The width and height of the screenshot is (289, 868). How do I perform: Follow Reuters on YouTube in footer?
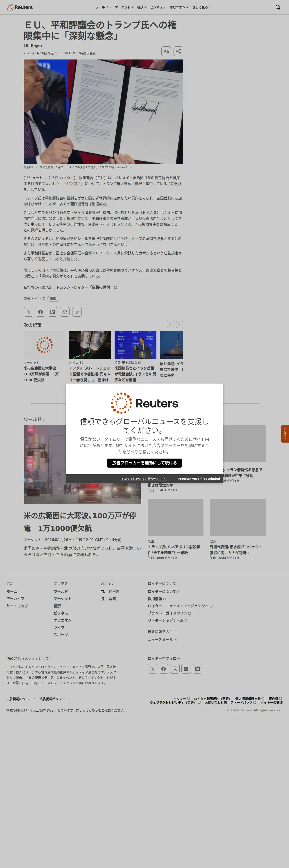(x=186, y=669)
